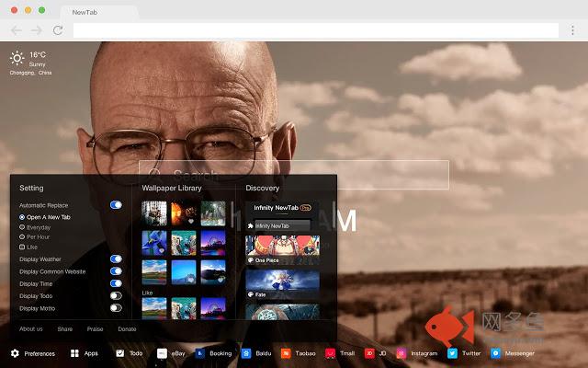588x368 pixels.
Task: Click the Wallpaper Library scrollbar
Action: tap(232, 214)
